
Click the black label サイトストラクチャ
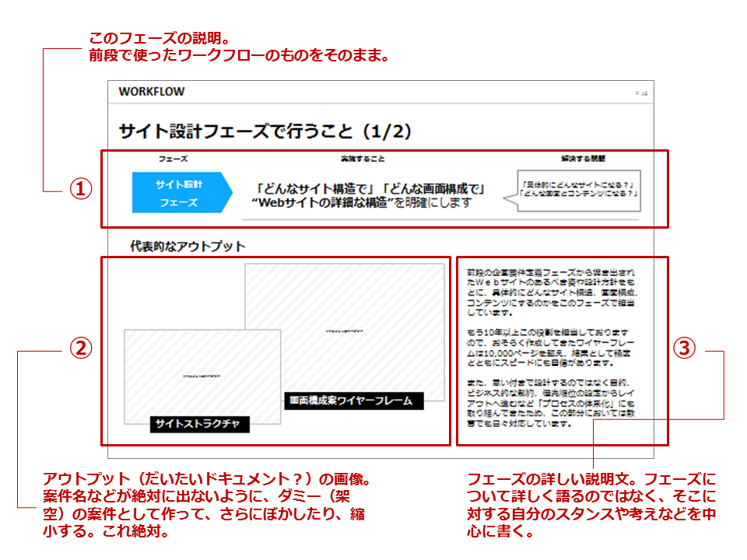(x=200, y=424)
